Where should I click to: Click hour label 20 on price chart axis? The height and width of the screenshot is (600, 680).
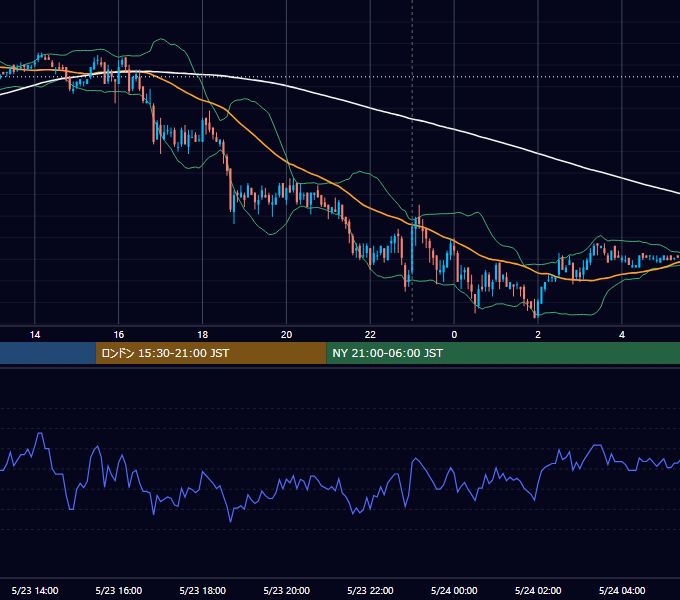[286, 335]
